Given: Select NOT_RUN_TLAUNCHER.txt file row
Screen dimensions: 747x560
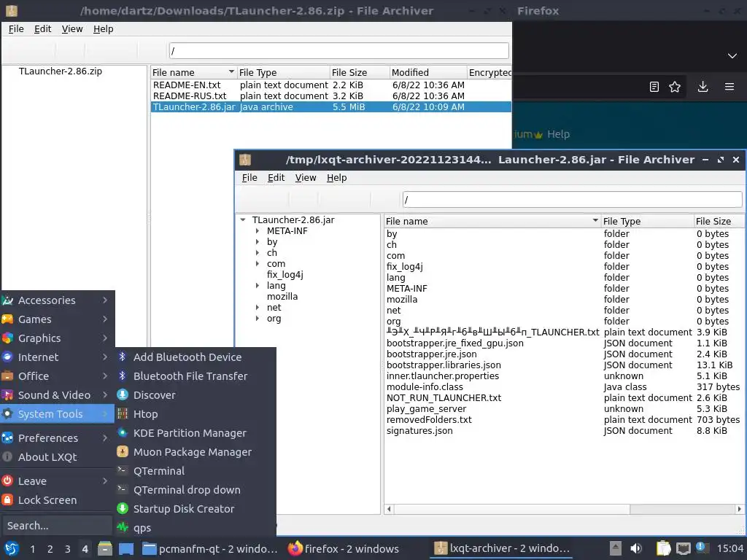Looking at the screenshot, I should click(x=564, y=398).
